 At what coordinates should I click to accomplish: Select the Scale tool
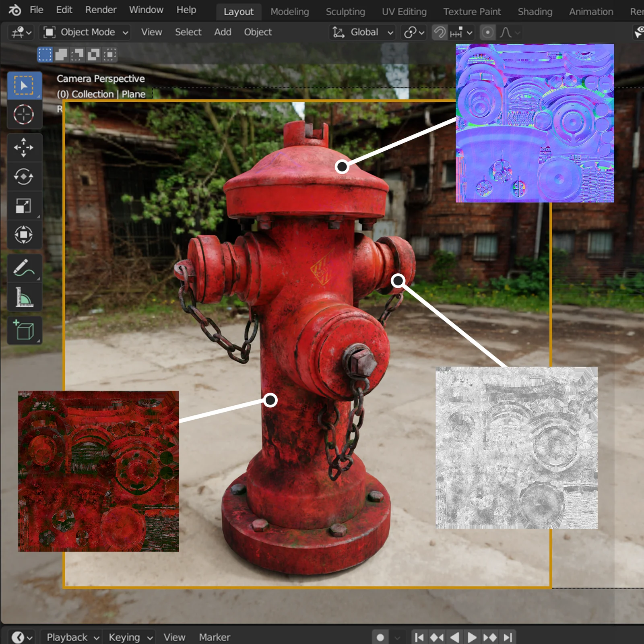click(x=24, y=206)
